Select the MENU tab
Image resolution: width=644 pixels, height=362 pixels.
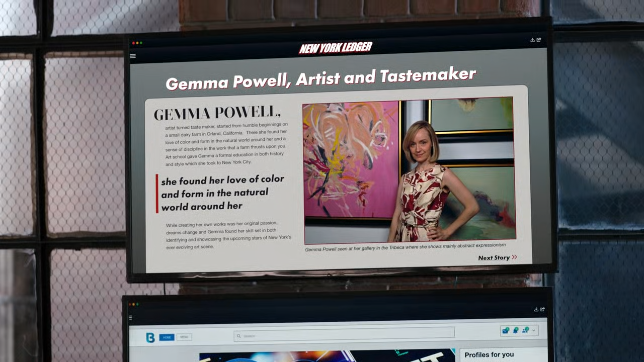click(x=184, y=337)
